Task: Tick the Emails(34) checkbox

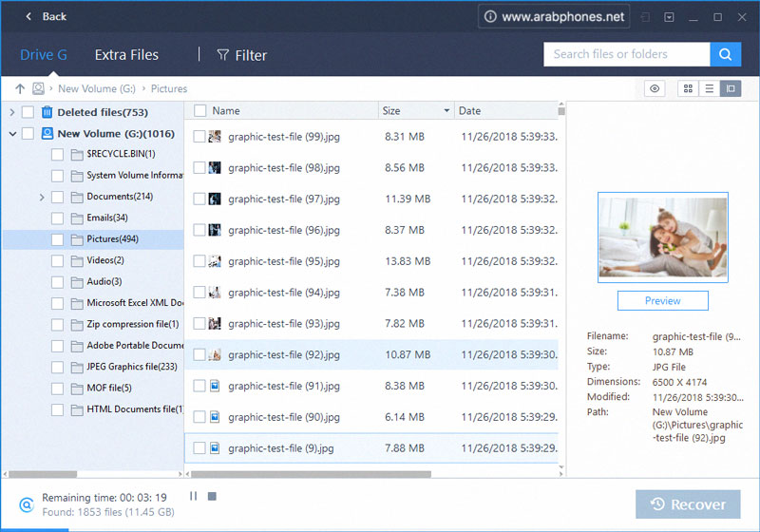Action: point(57,218)
